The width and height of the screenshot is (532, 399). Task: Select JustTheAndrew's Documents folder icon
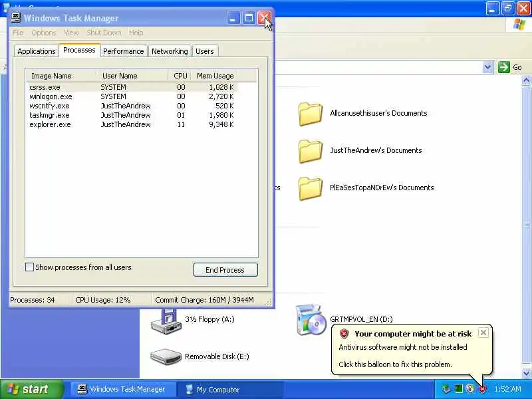tap(310, 152)
